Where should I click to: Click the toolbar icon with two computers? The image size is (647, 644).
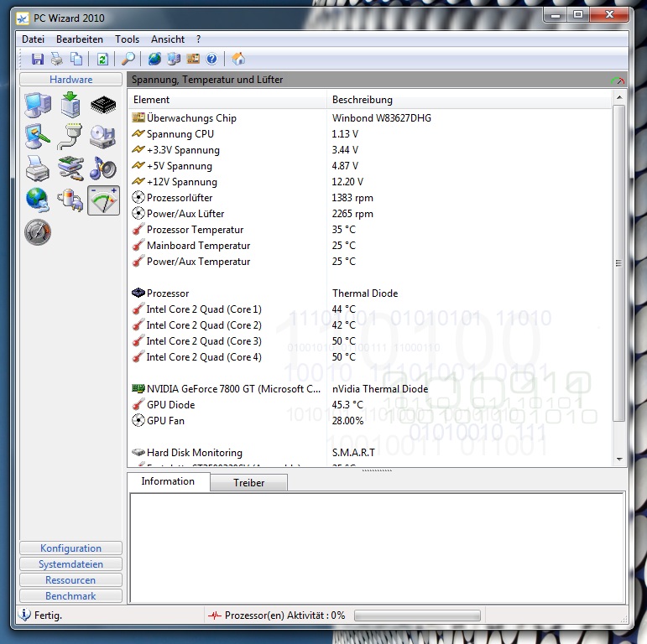pos(174,60)
